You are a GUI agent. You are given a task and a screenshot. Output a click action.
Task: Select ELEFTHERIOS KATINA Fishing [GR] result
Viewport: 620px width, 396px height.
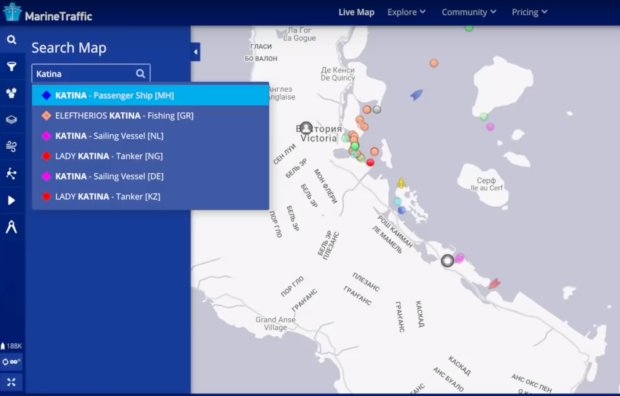(x=150, y=116)
